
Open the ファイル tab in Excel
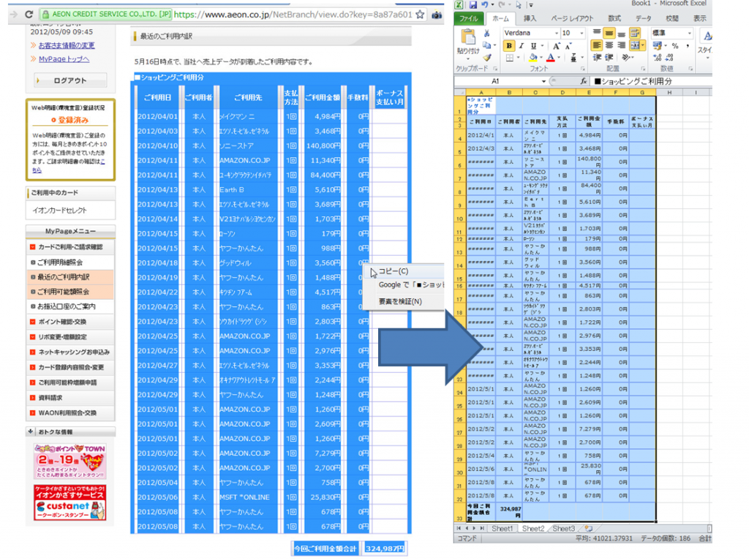click(469, 18)
